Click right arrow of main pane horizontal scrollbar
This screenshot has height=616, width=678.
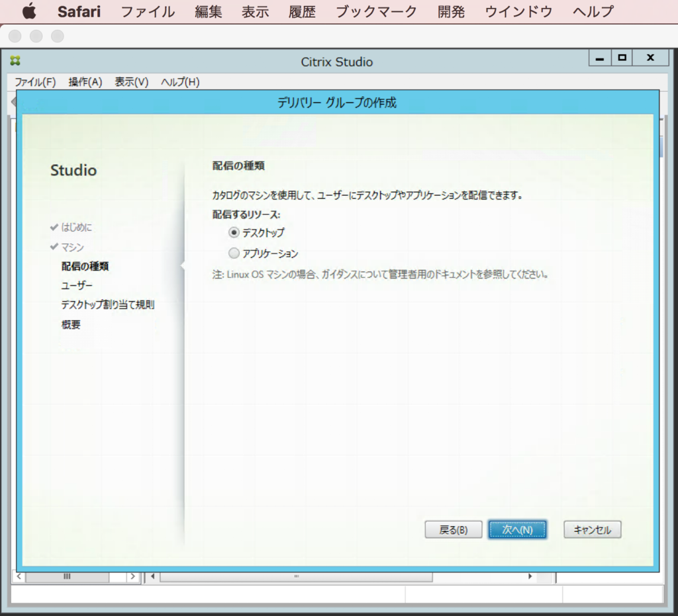[530, 576]
